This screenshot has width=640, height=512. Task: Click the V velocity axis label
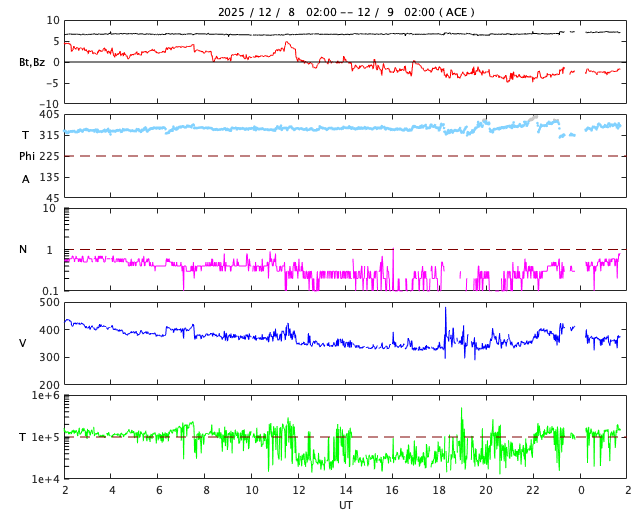23,343
